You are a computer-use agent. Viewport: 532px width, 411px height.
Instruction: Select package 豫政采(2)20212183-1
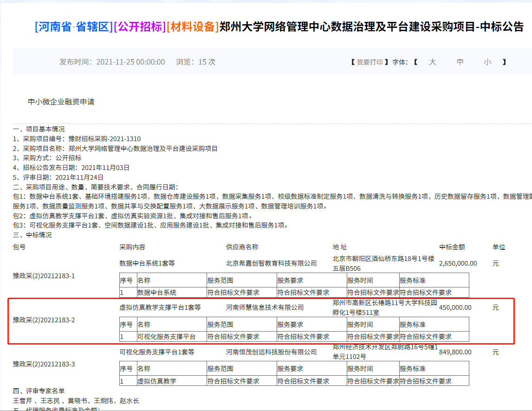coord(44,276)
